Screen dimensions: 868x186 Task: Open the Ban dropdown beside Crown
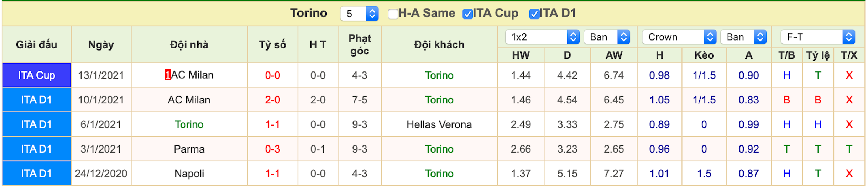click(x=743, y=37)
